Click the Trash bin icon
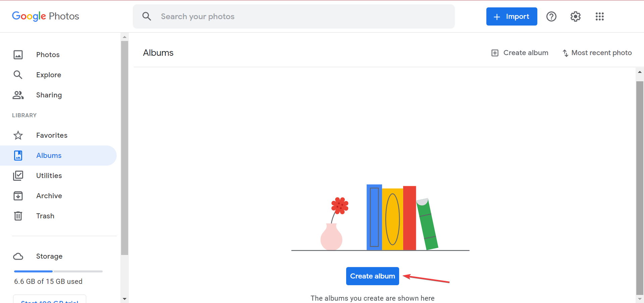 18,216
